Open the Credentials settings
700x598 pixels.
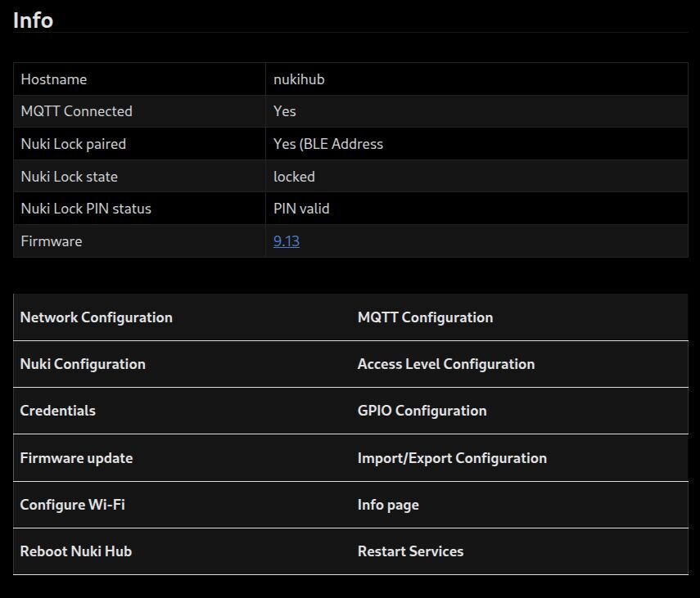pos(57,411)
